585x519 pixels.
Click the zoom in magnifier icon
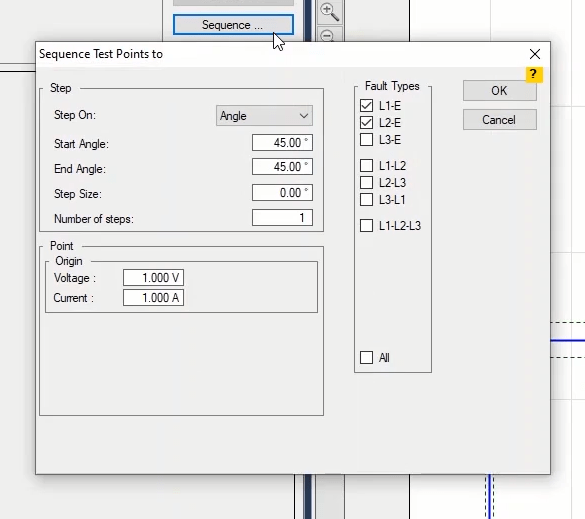point(329,12)
